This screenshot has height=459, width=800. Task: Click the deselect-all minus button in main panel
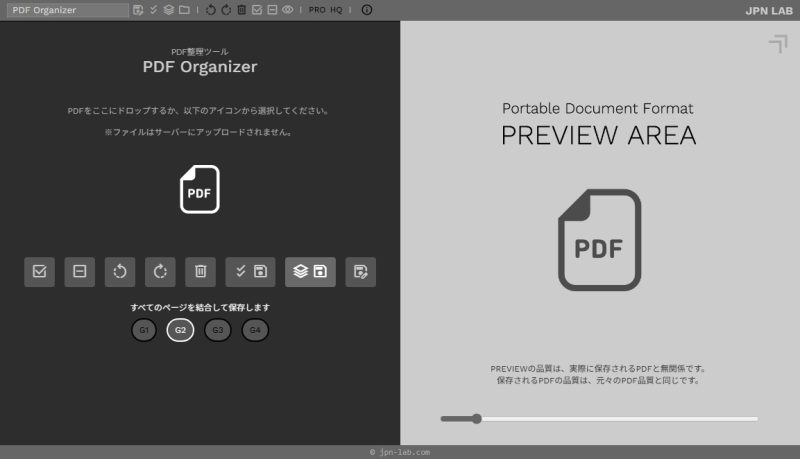[x=80, y=271]
